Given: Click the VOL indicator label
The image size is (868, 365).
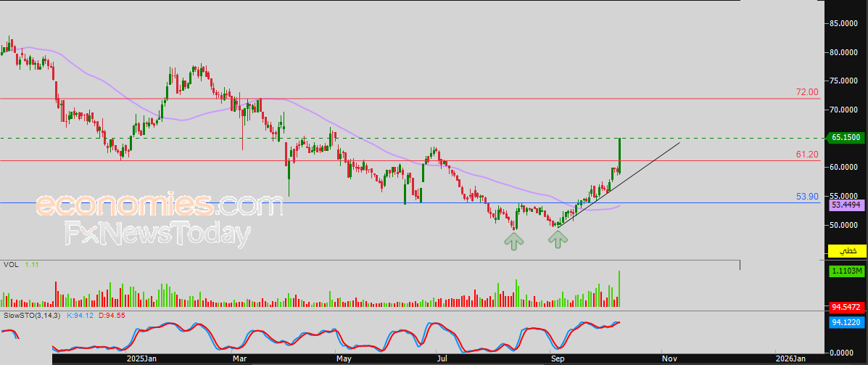Looking at the screenshot, I should [10, 266].
